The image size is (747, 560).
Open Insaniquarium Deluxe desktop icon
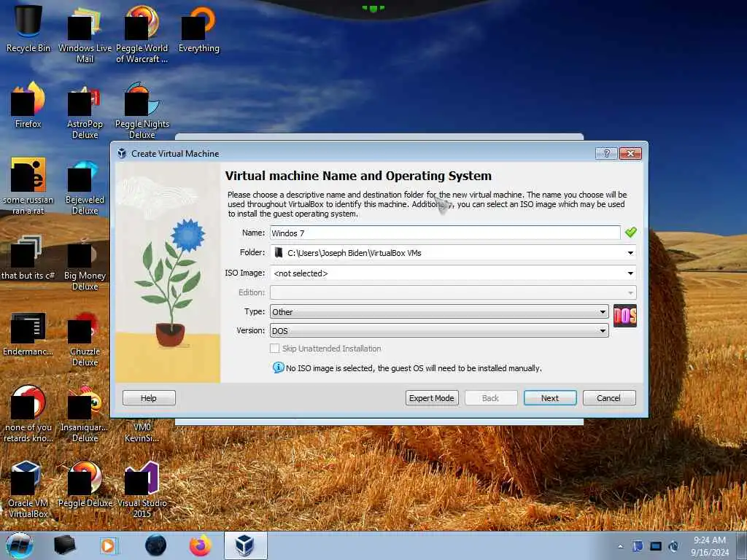tap(85, 414)
